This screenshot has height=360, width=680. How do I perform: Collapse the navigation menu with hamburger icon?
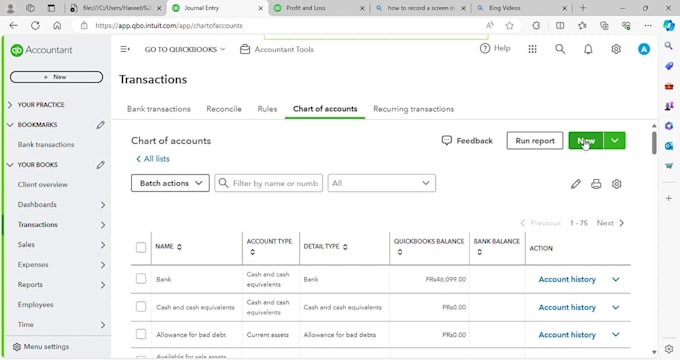[x=125, y=49]
